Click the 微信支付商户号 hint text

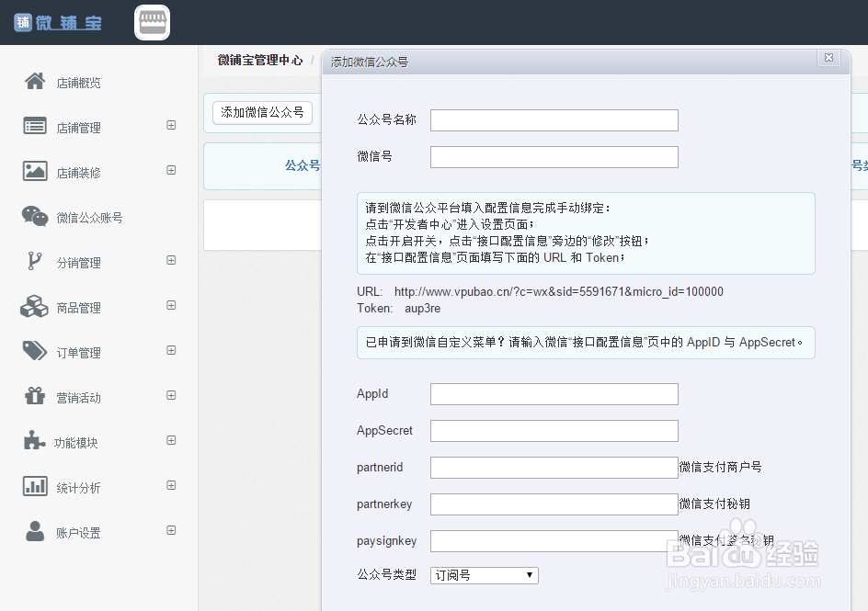[720, 468]
